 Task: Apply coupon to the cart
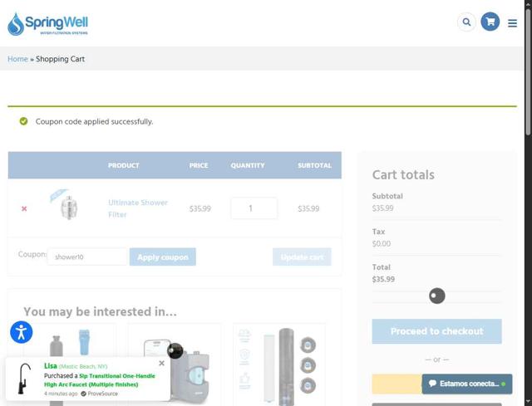click(163, 257)
